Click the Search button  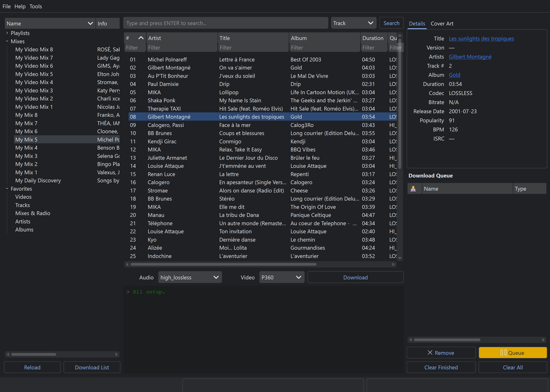391,23
